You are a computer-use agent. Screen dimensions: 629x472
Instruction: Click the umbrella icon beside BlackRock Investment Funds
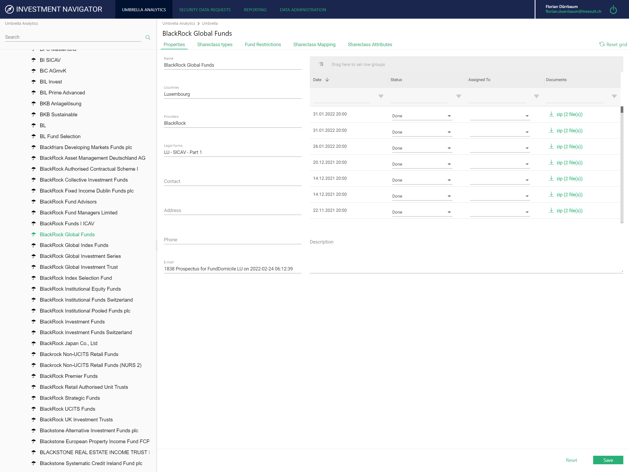coord(34,322)
